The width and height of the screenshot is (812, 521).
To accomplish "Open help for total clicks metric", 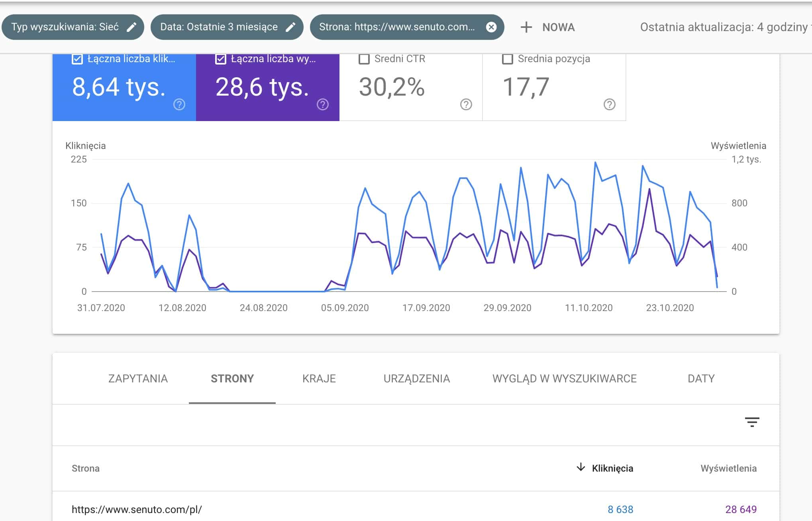I will [179, 104].
